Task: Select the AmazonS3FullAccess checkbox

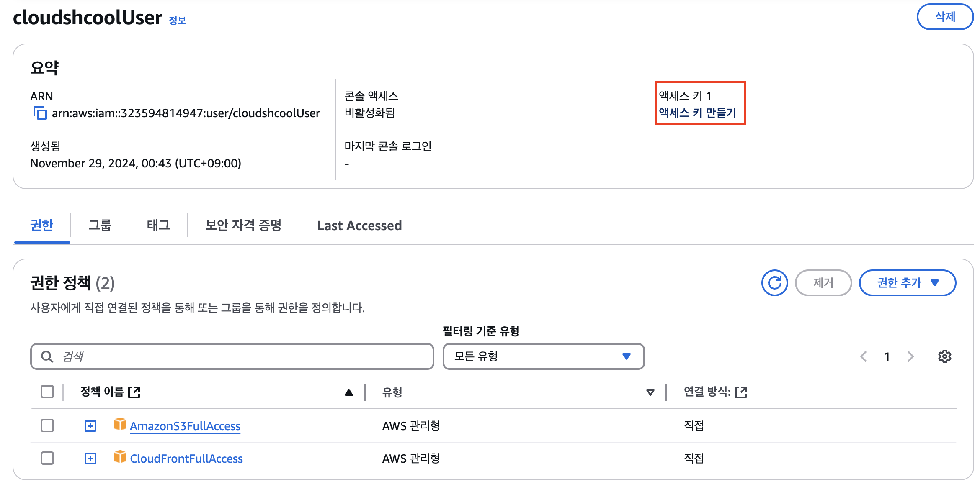Action: tap(47, 425)
